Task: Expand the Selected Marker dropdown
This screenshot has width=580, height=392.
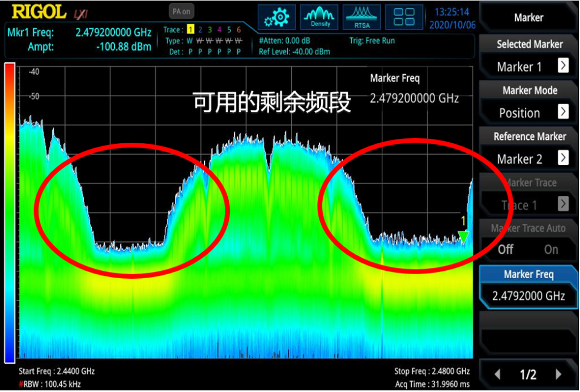Action: 562,66
